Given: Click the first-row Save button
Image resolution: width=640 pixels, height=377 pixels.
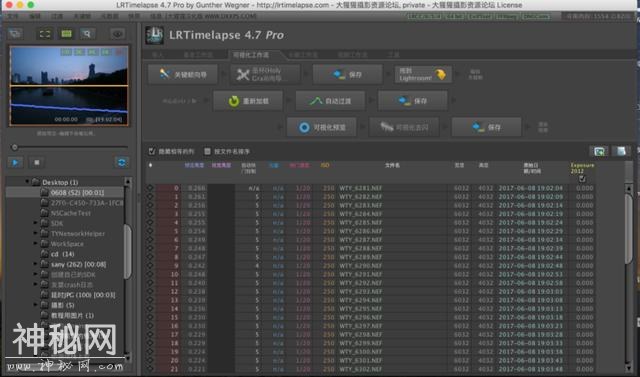Looking at the screenshot, I should point(347,74).
